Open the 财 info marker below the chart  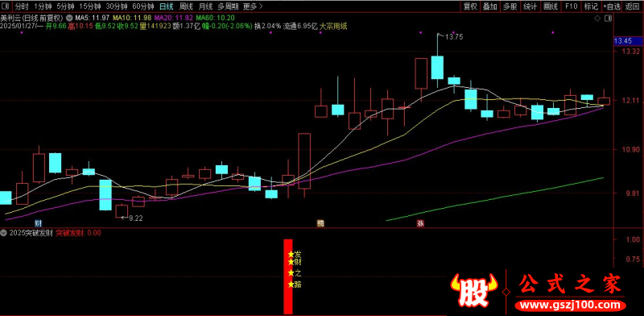click(38, 223)
